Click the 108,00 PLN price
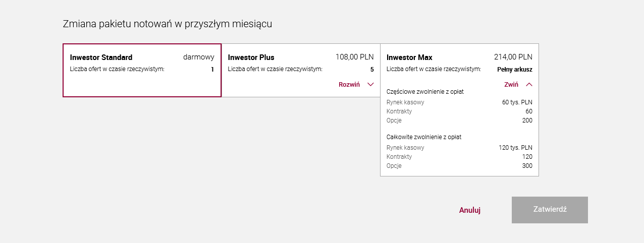This screenshot has width=644, height=243. tap(354, 57)
